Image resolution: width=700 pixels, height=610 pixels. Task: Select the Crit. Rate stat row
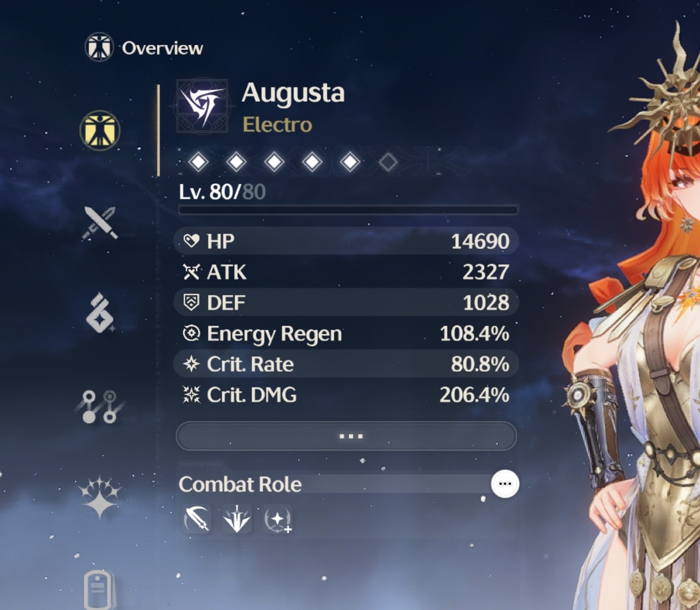(346, 364)
